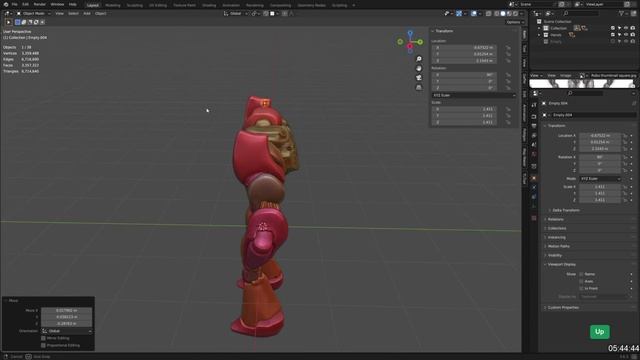
Task: Open the viewport Object menu
Action: 100,13
